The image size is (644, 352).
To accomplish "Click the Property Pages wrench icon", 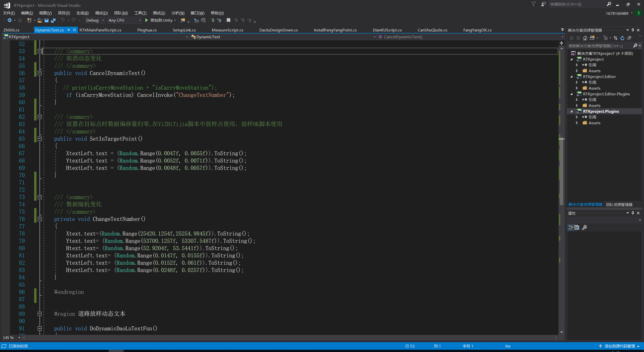I will [584, 227].
